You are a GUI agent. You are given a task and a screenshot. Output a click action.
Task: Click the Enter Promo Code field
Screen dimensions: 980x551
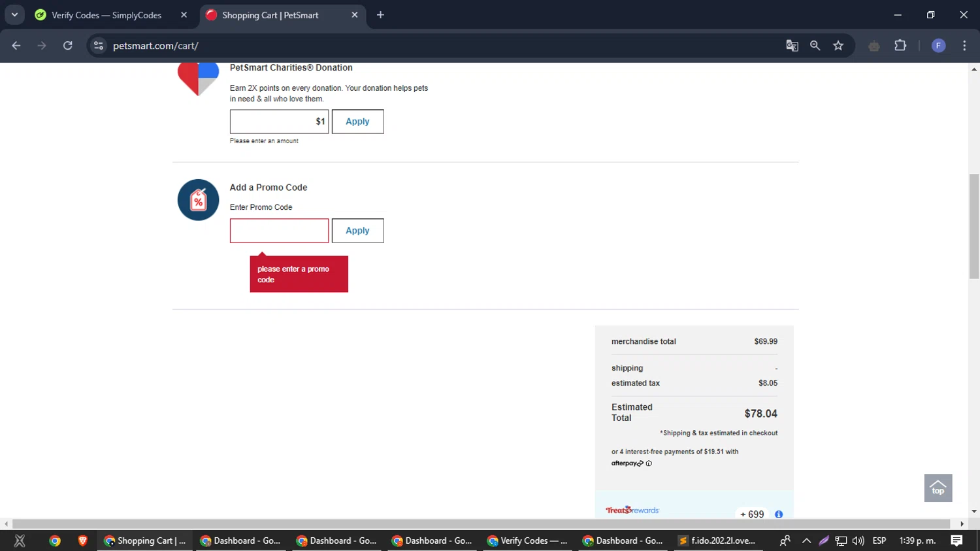[x=279, y=231]
